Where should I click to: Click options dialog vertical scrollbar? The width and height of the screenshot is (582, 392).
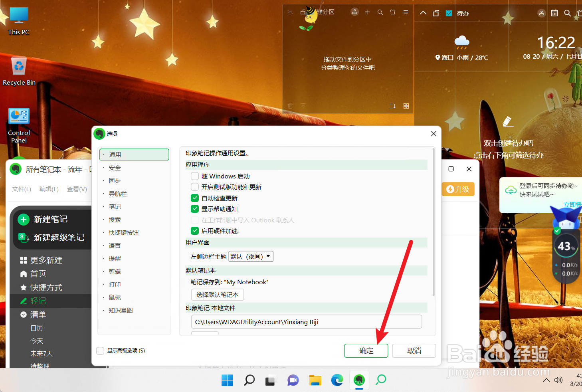(x=434, y=222)
